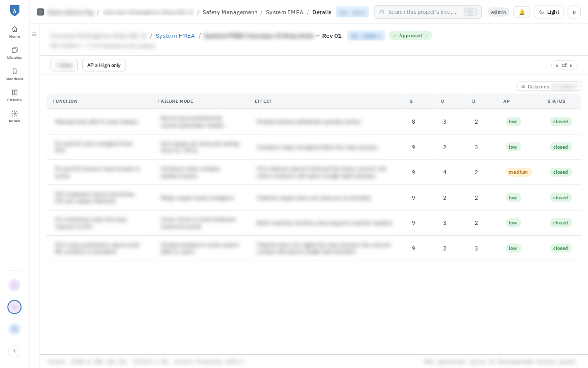
Task: Sort by the S column header
Action: pos(411,101)
